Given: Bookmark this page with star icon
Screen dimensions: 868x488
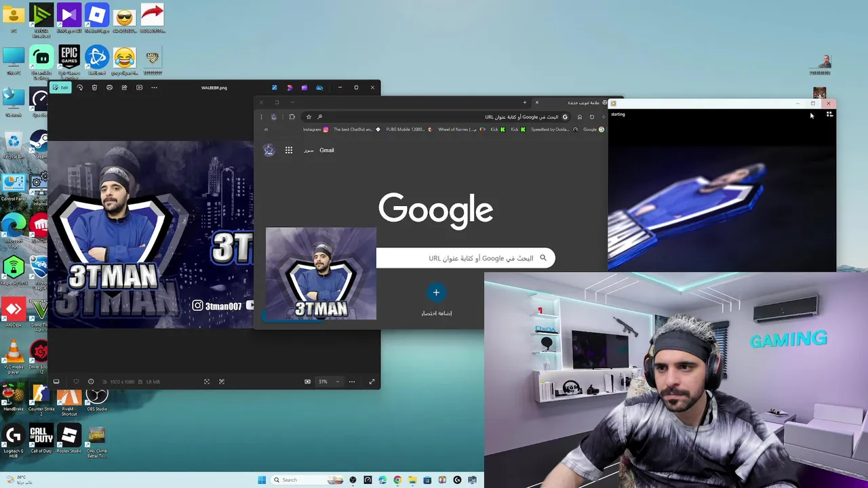Looking at the screenshot, I should [309, 117].
